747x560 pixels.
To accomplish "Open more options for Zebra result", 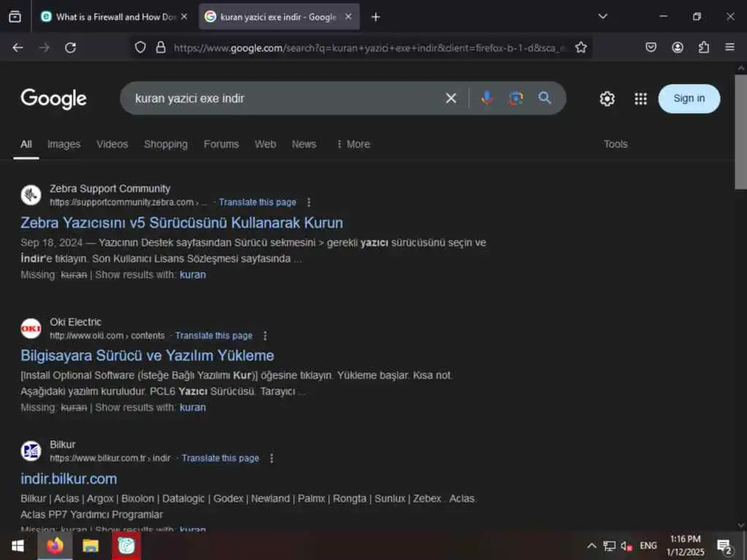I will (309, 203).
